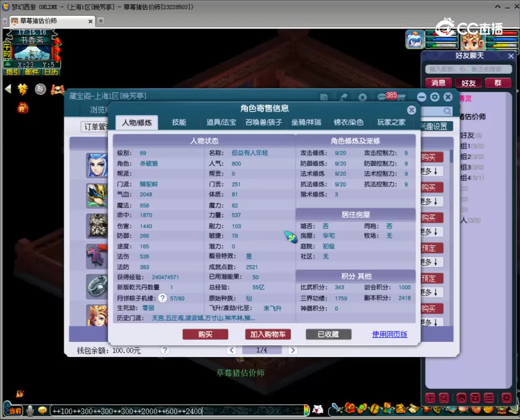Toggle the 已收藏 favorite status button
This screenshot has height=420, width=520.
click(x=328, y=334)
